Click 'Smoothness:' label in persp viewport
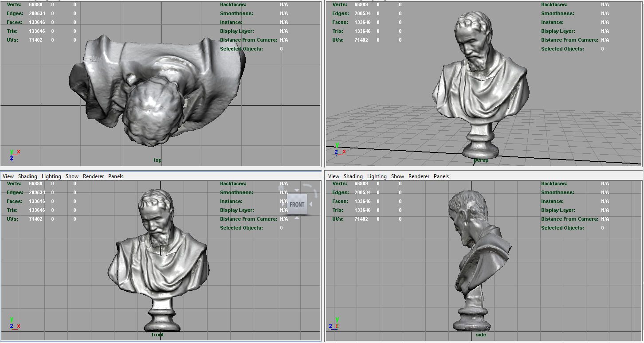Viewport: 644px width, 343px height. 558,13
